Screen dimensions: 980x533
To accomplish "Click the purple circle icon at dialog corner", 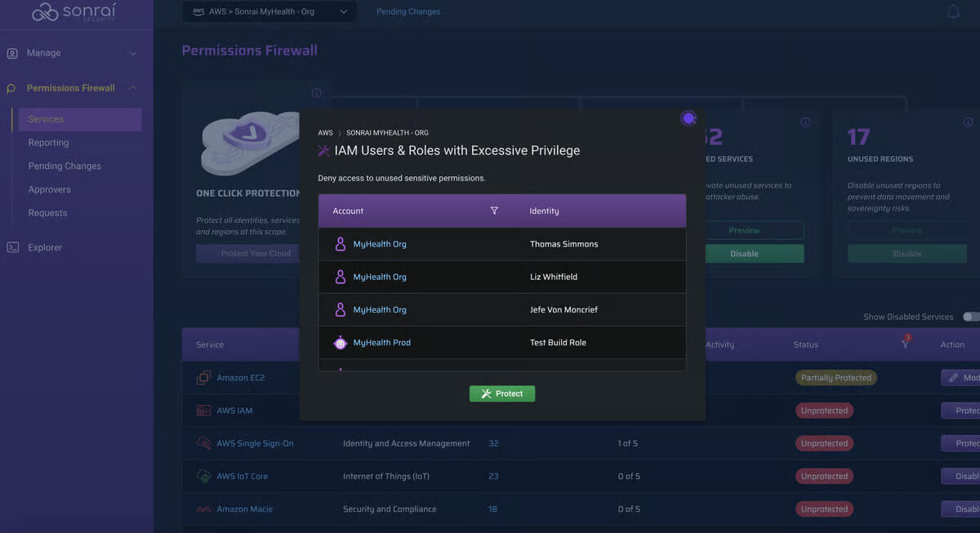I will [688, 118].
